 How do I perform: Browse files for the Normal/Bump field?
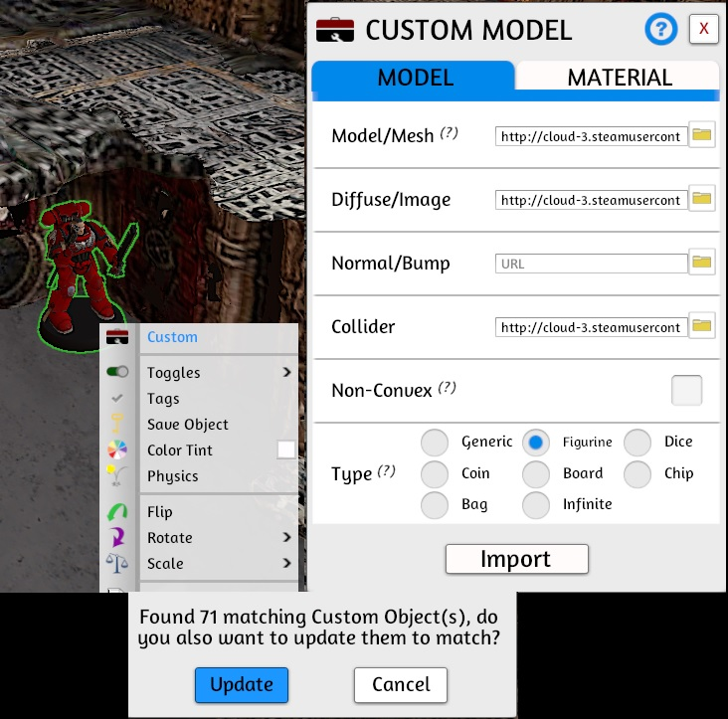pos(701,263)
